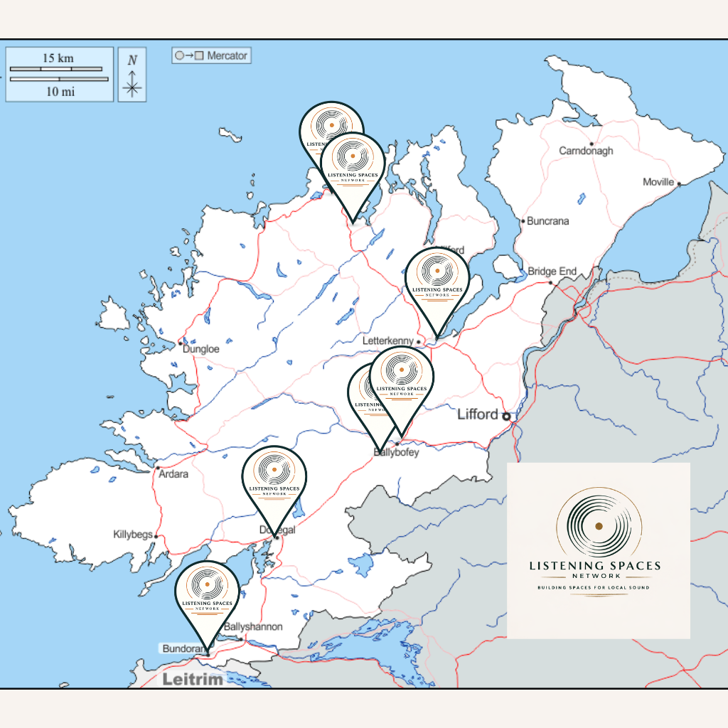Select the Lifford town square marker
Image resolution: width=728 pixels, height=728 pixels.
(x=505, y=416)
